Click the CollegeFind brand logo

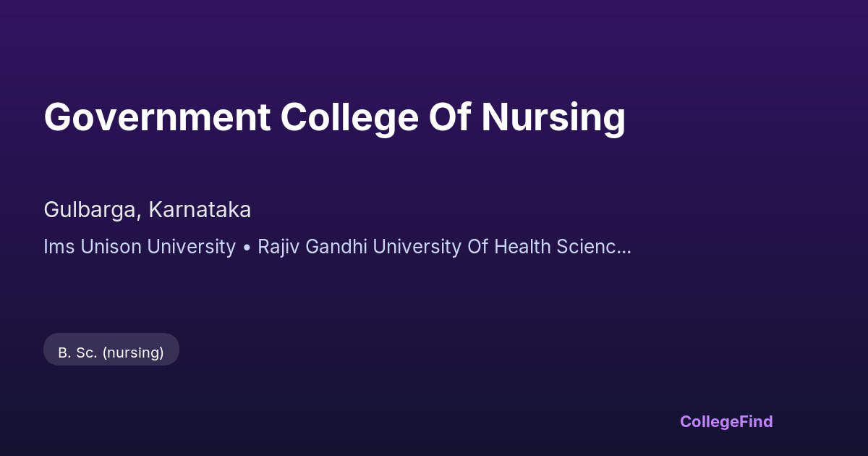726,421
